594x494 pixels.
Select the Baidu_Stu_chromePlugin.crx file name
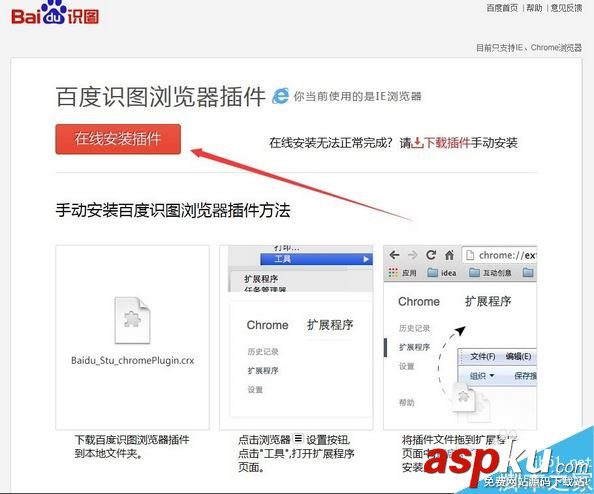click(133, 360)
